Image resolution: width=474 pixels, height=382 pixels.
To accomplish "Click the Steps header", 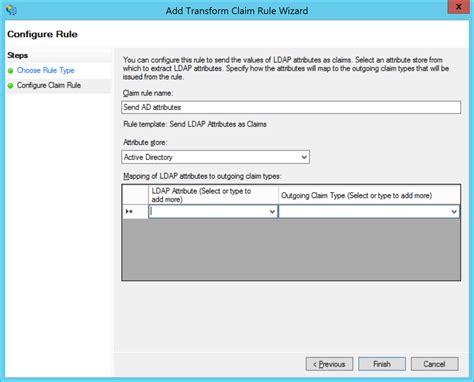I will [18, 55].
